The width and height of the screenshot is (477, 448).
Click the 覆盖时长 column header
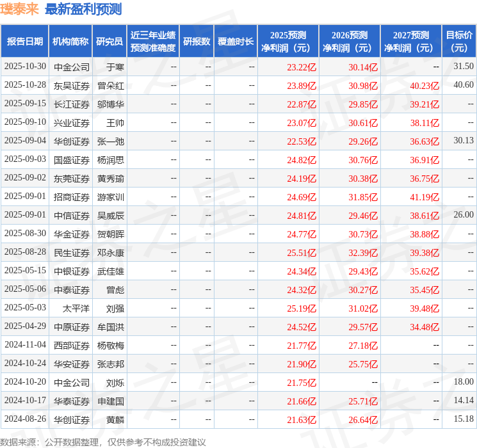point(236,42)
